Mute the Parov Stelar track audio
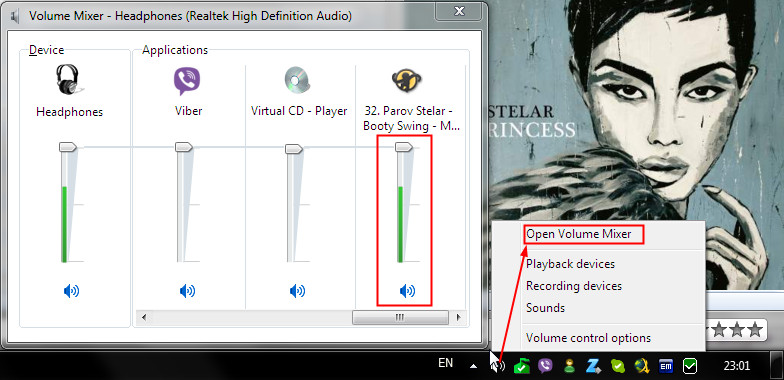This screenshot has height=380, width=784. click(x=407, y=290)
